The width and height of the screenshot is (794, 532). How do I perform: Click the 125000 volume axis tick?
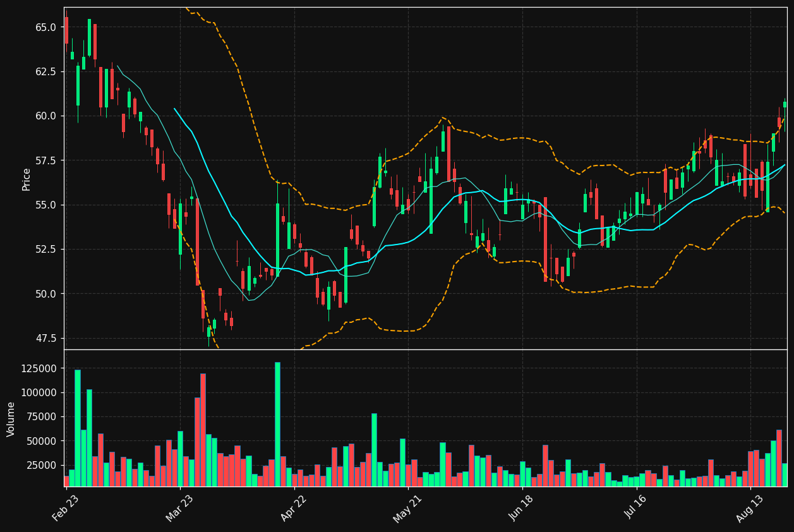tap(39, 368)
